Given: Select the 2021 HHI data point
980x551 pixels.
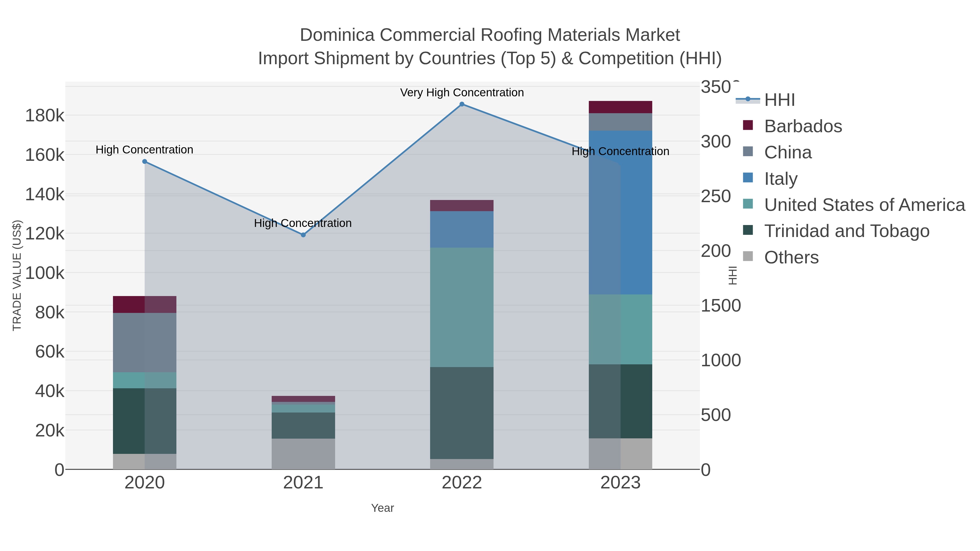Looking at the screenshot, I should point(303,235).
